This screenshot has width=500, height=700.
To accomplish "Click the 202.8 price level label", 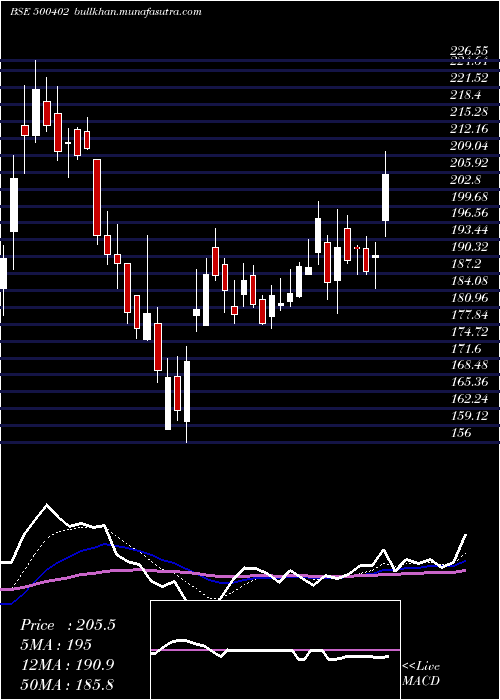I will (x=466, y=180).
